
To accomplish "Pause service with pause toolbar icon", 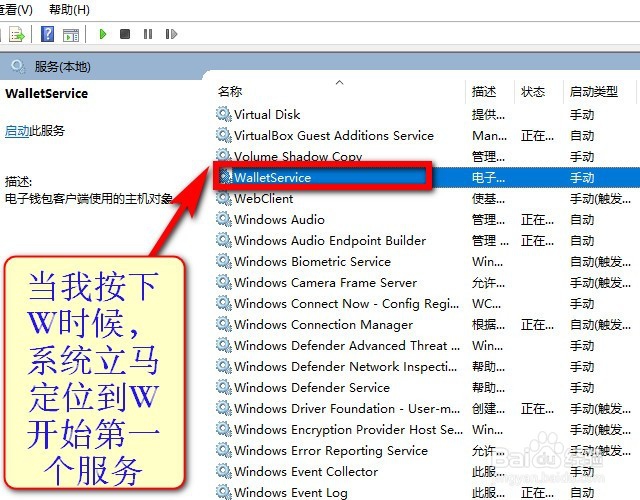I will 148,34.
